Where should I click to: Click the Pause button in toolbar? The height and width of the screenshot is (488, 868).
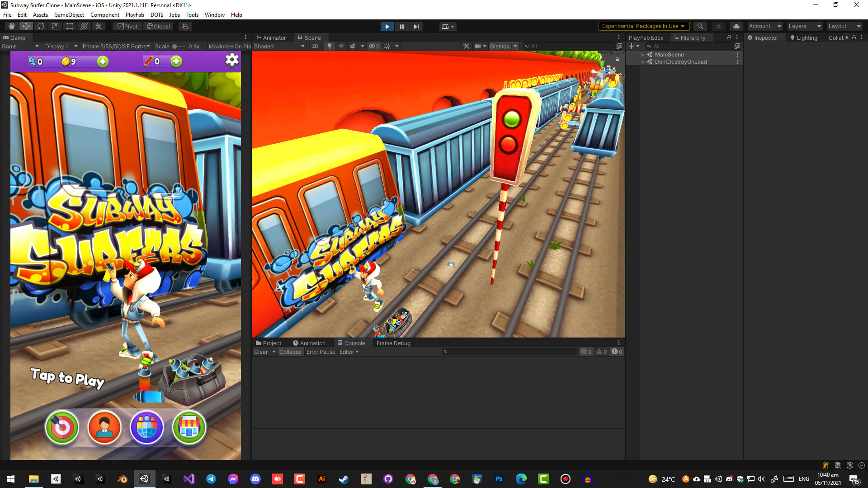[x=401, y=26]
